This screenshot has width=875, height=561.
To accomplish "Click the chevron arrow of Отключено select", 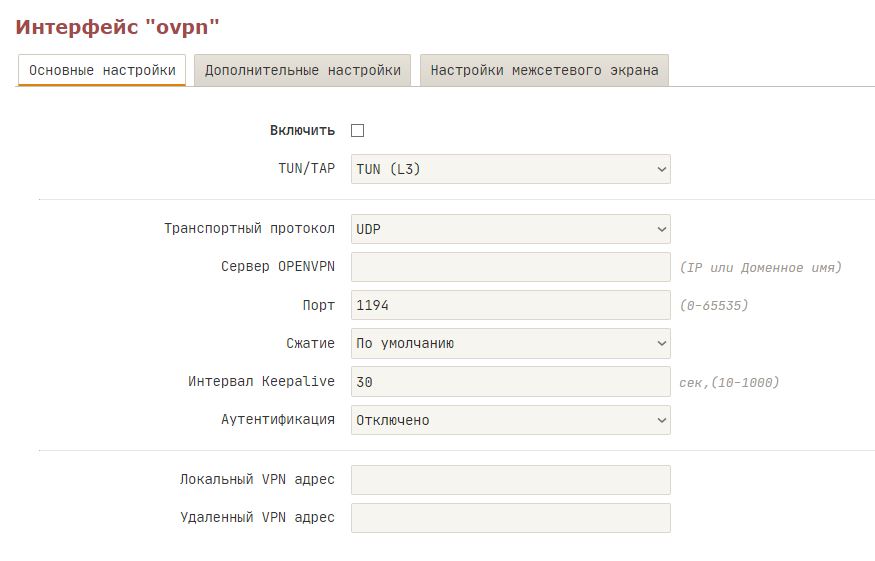I will coord(661,420).
